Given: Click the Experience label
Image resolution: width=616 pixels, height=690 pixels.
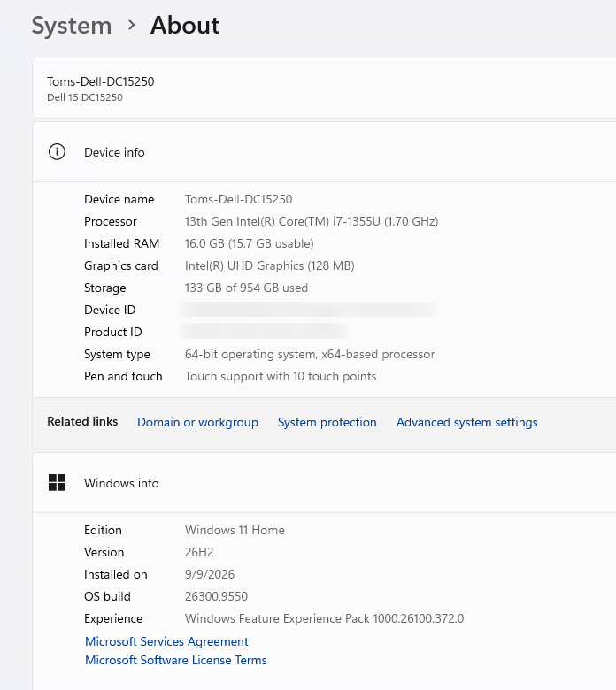Looking at the screenshot, I should 113,618.
